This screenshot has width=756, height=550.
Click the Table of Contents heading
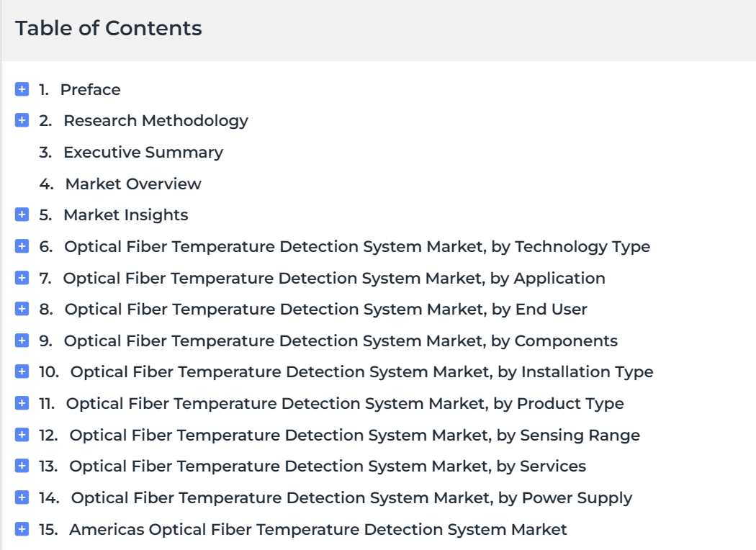coord(109,28)
